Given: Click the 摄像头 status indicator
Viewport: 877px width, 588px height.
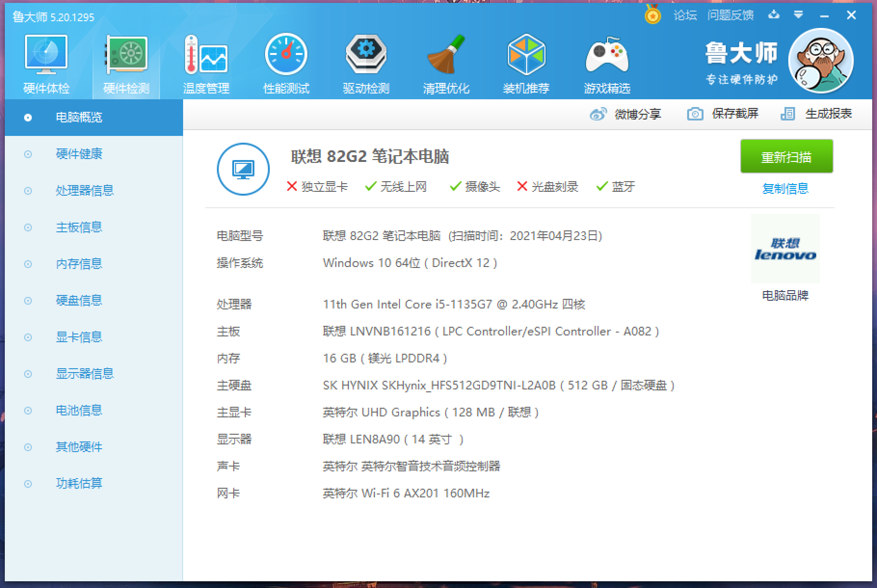Looking at the screenshot, I should click(475, 187).
